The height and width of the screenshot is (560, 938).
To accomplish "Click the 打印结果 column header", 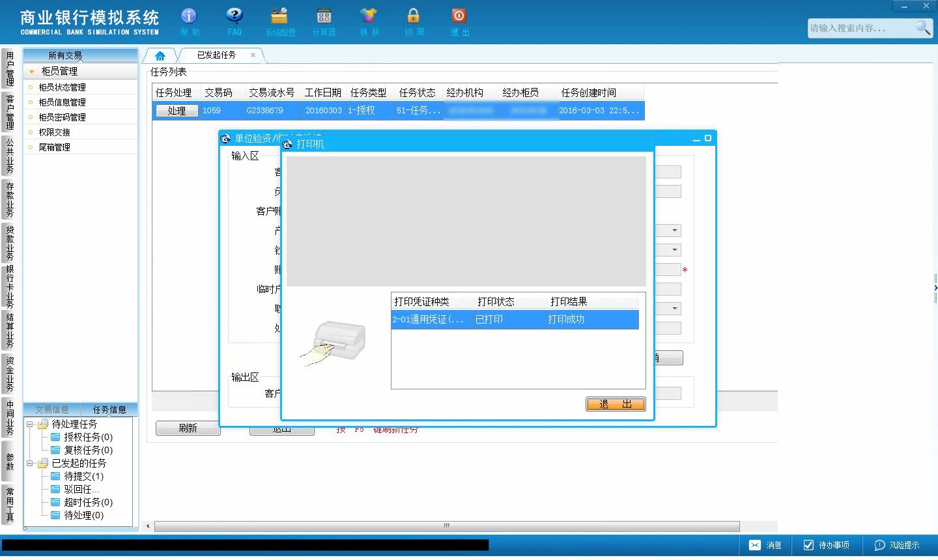I will click(x=592, y=301).
